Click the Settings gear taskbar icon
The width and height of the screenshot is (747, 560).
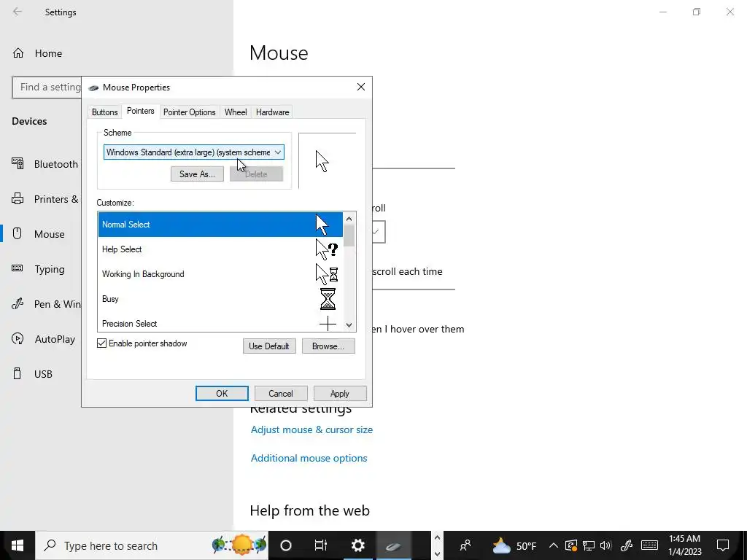[357, 545]
